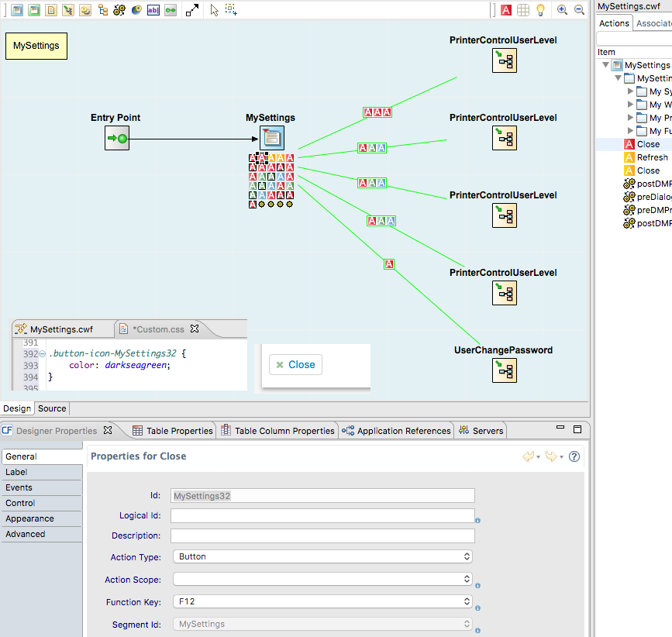Select the Label properties section
Screen dimensions: 672x637
tap(42, 472)
